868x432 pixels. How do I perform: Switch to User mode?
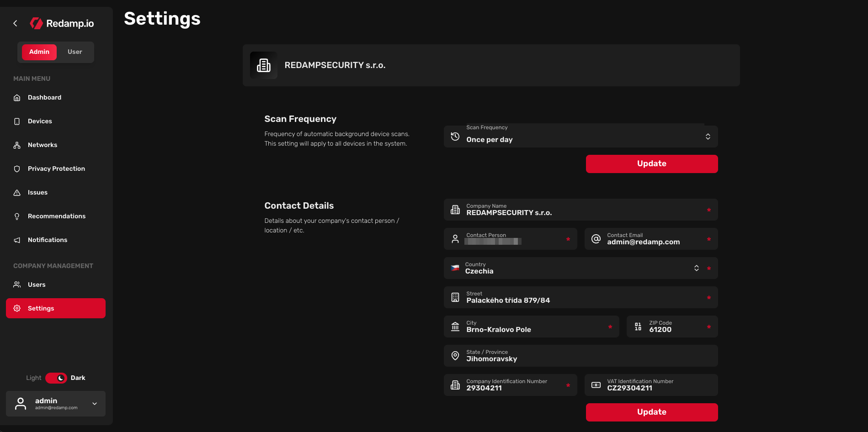tap(75, 52)
